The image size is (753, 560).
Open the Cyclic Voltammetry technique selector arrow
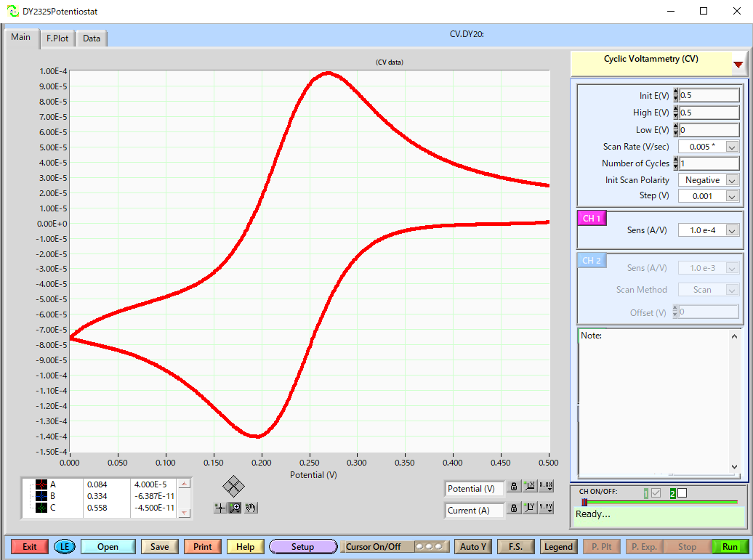(738, 65)
